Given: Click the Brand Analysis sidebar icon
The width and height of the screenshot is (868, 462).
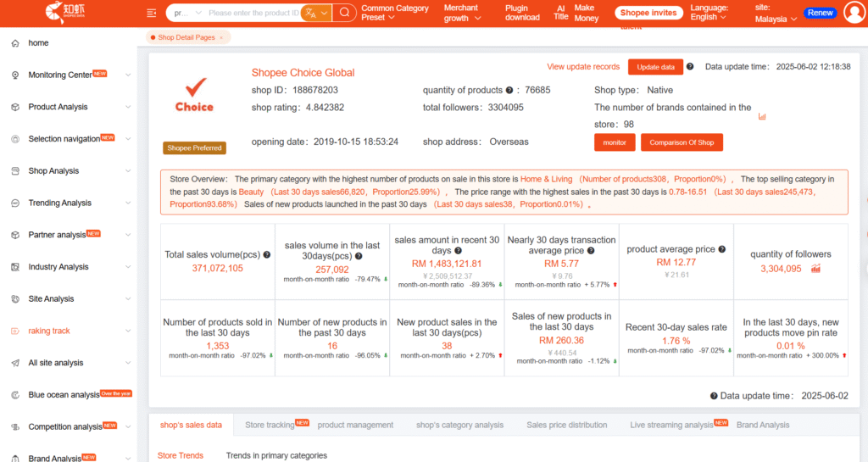Looking at the screenshot, I should click(x=15, y=458).
